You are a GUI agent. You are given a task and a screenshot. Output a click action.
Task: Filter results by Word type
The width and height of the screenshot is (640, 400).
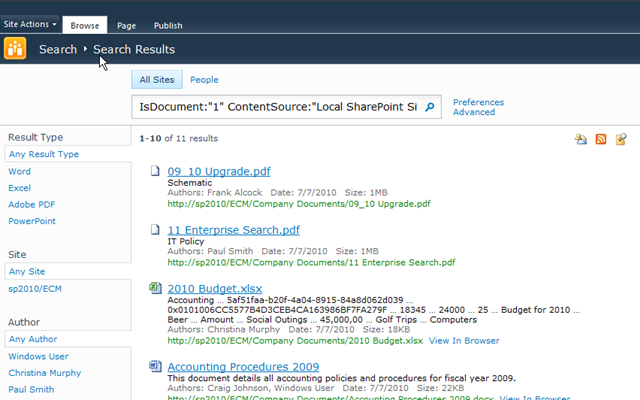(x=20, y=171)
